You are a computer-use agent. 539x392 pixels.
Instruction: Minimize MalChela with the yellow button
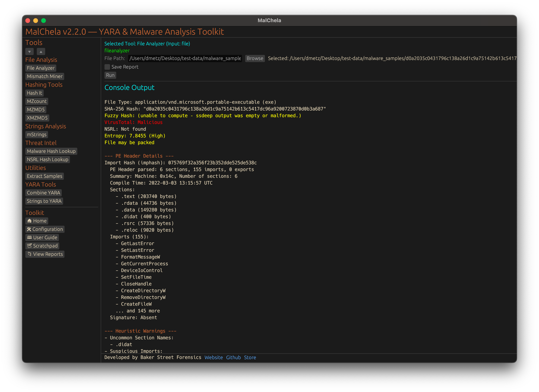(36, 20)
